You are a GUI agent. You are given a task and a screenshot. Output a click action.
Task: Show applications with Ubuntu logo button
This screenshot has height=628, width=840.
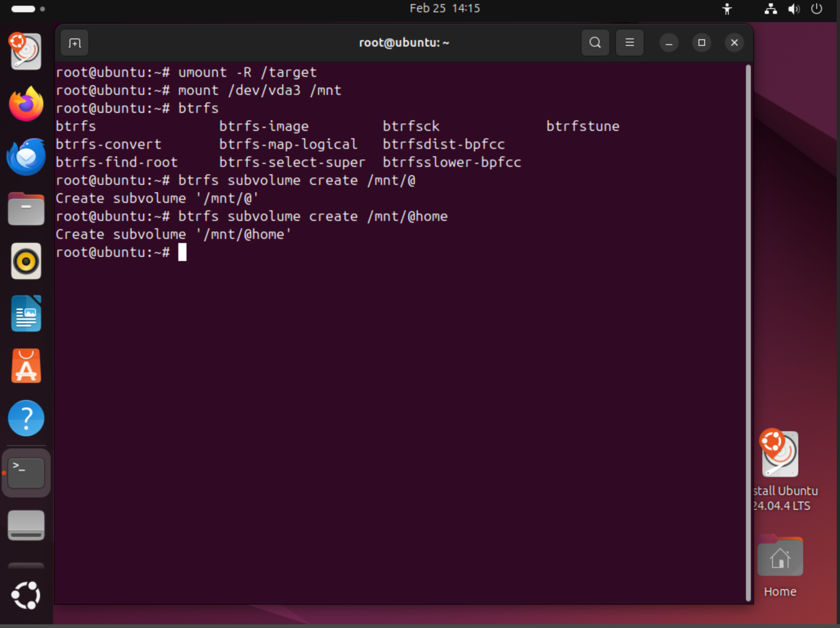coord(26,595)
